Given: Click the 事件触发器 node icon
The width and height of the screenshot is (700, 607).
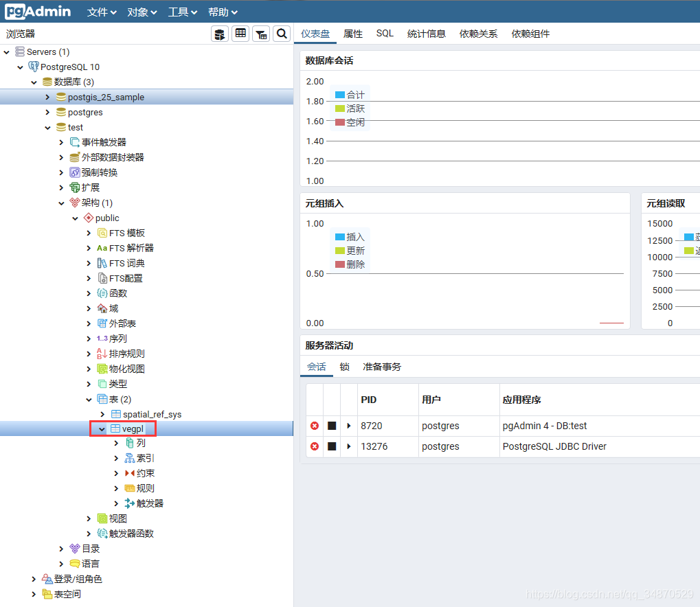Looking at the screenshot, I should [x=75, y=142].
